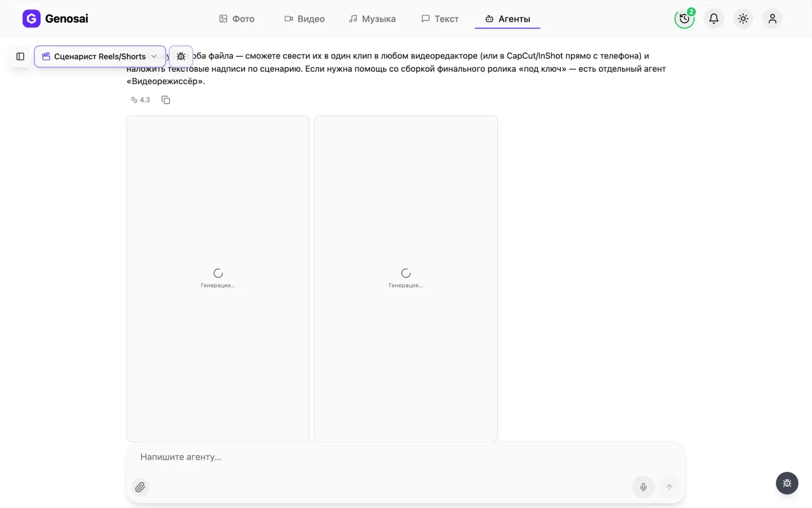Click the Genosai logo
Viewport: 812px width, 508px height.
tap(31, 19)
